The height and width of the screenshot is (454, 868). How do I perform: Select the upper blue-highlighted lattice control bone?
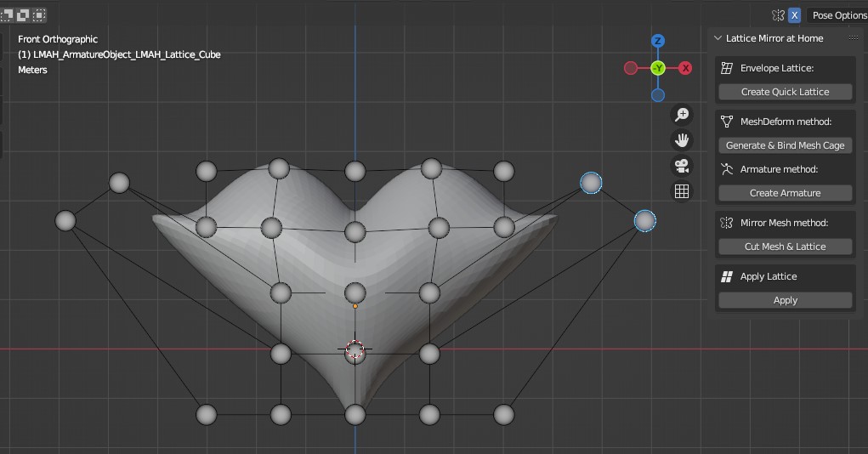coord(591,183)
